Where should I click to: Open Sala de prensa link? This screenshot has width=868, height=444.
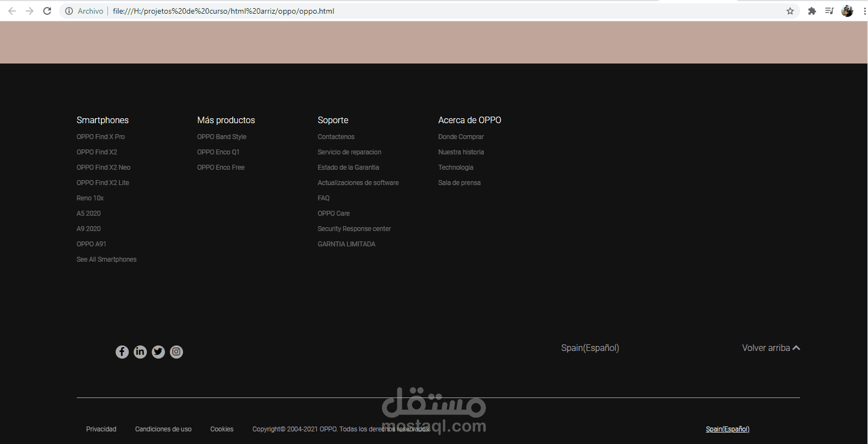pos(460,183)
